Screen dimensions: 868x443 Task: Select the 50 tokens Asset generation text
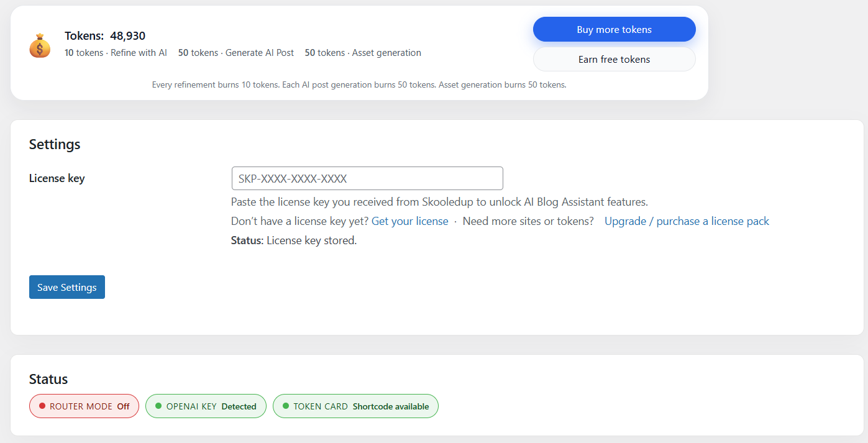pyautogui.click(x=363, y=53)
